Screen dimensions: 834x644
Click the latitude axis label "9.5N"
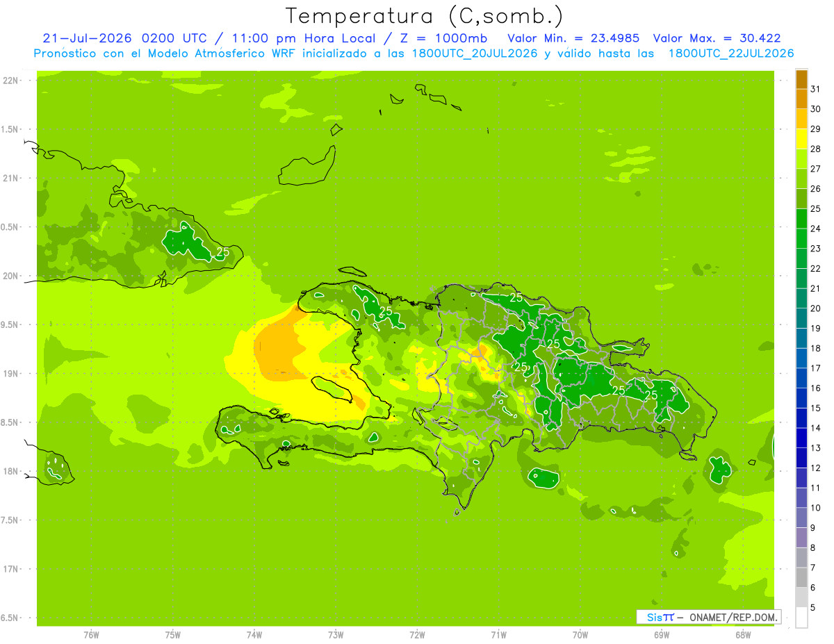pos(10,325)
